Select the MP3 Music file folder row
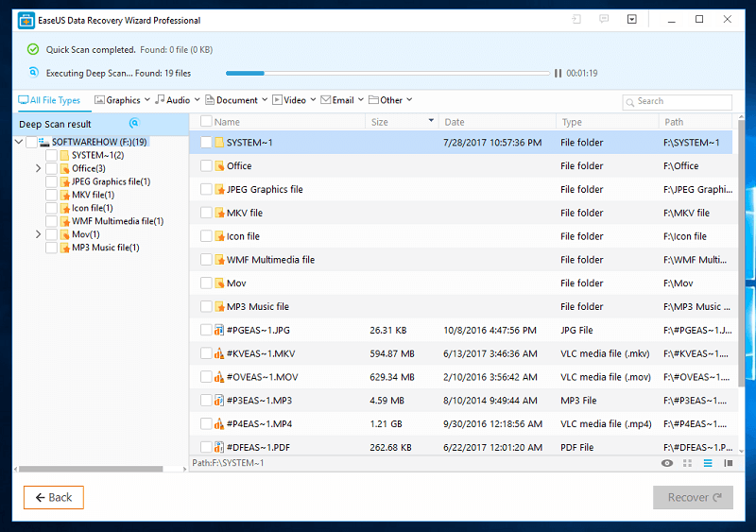 460,307
